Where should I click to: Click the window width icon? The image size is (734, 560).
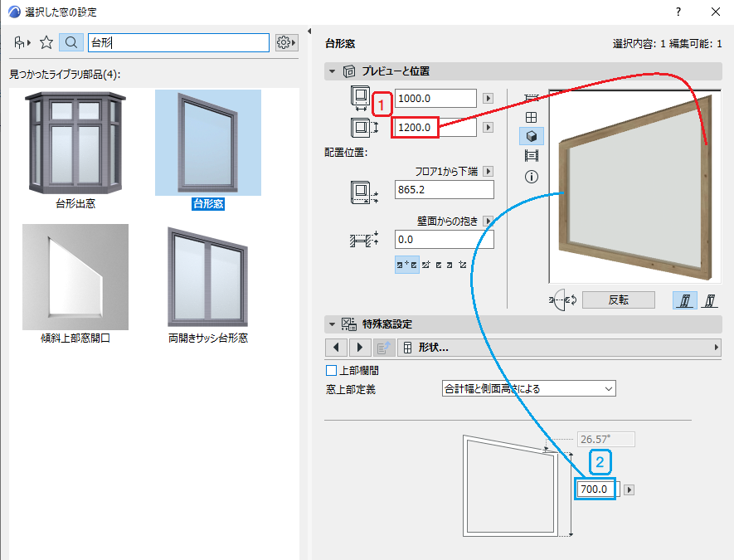pos(361,98)
